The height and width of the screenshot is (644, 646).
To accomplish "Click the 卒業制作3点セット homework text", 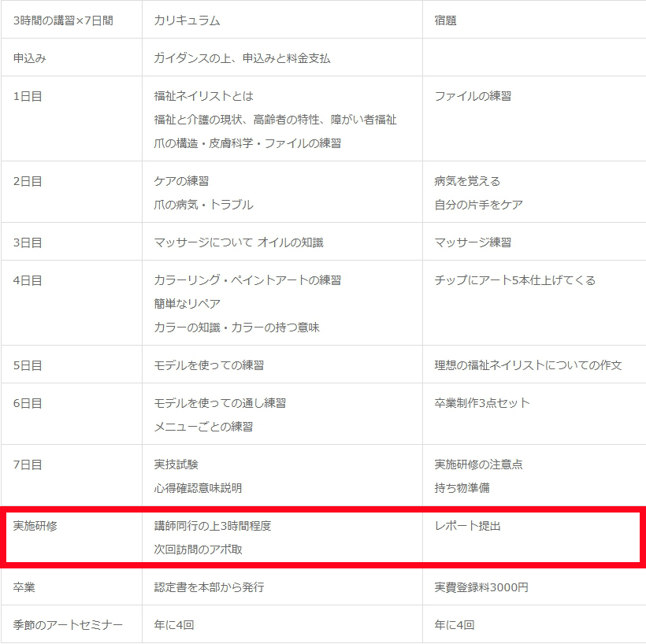I will 482,403.
